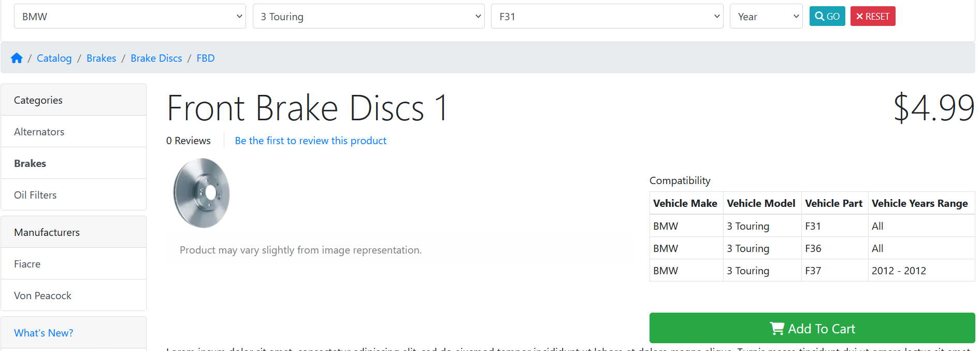
Task: Click the brake disc product image
Action: (x=201, y=193)
